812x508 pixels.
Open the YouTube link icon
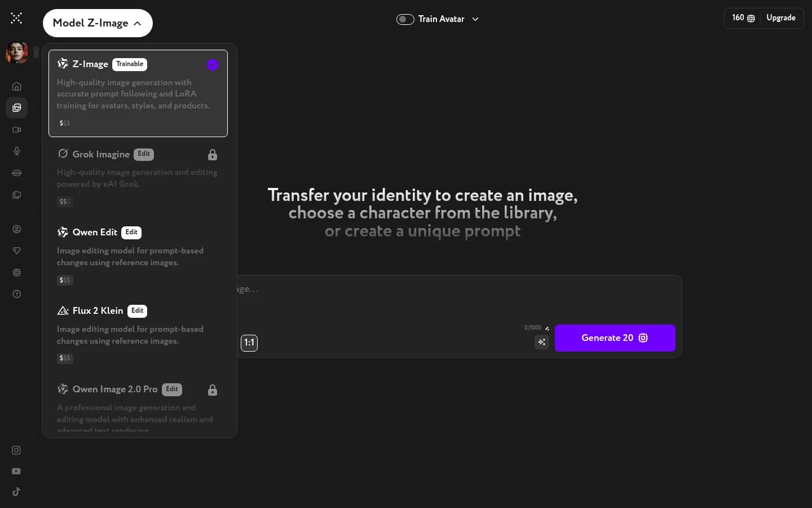tap(16, 471)
